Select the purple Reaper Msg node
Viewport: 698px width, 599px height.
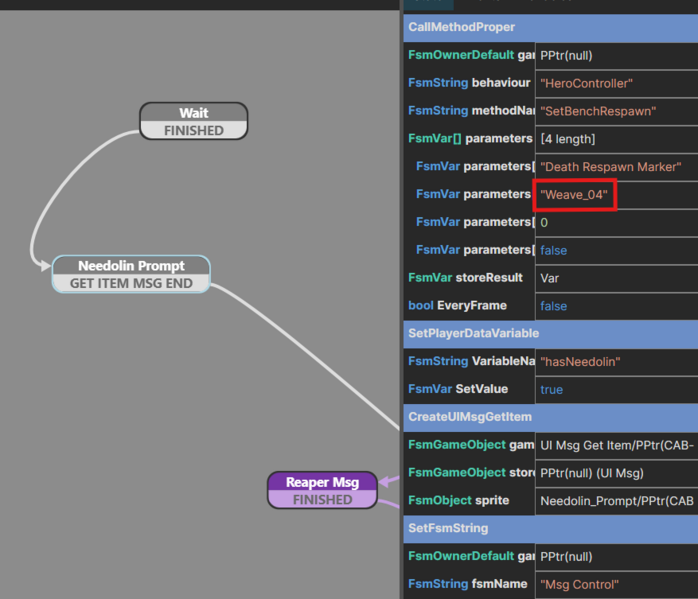[321, 482]
